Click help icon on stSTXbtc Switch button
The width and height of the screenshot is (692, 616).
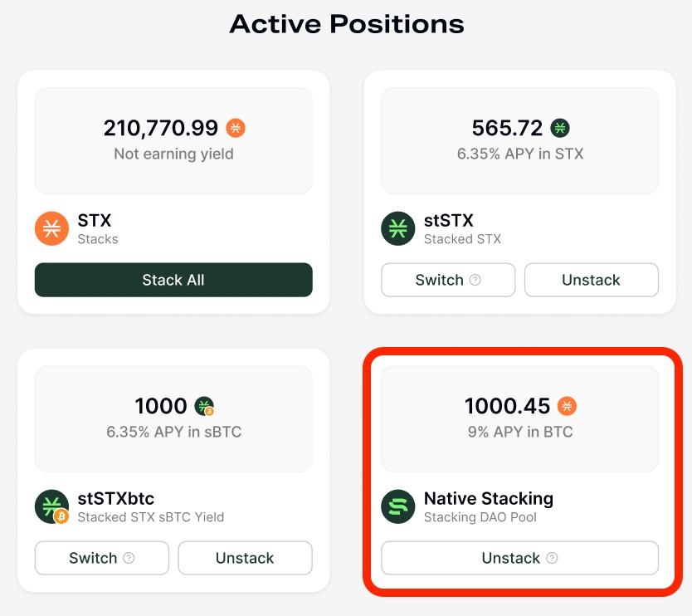pyautogui.click(x=129, y=558)
